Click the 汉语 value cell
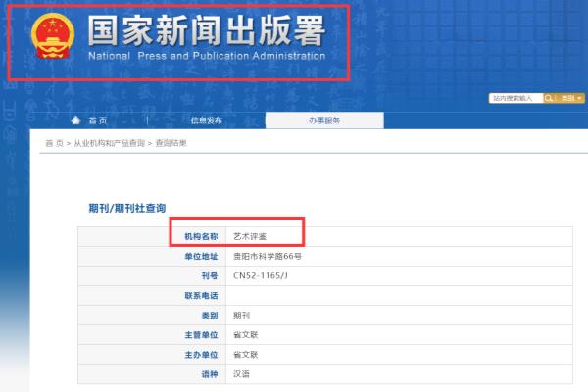Screen dimensions: 588x392 (x=400, y=374)
